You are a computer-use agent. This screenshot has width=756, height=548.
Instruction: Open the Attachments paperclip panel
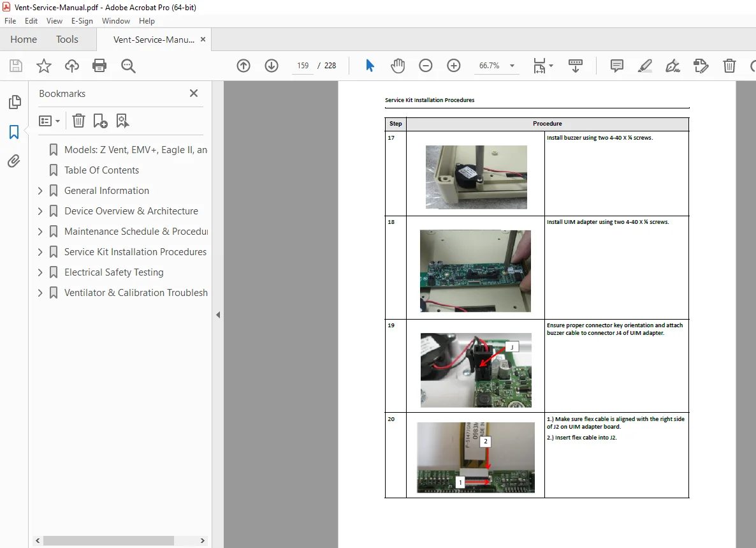tap(14, 161)
